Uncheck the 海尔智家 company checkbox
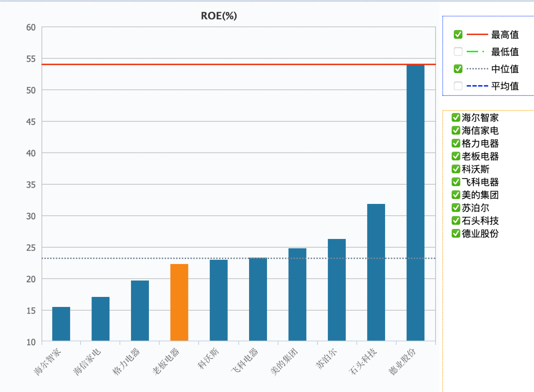Image resolution: width=534 pixels, height=392 pixels. (x=456, y=118)
